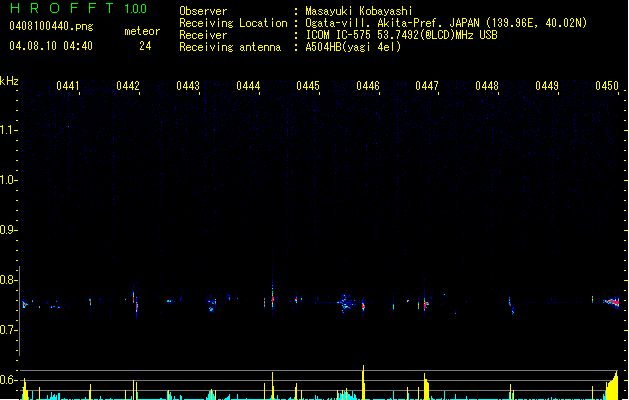This screenshot has width=629, height=400.
Task: Click the 0.6 kHz axis label
Action: pyautogui.click(x=8, y=380)
